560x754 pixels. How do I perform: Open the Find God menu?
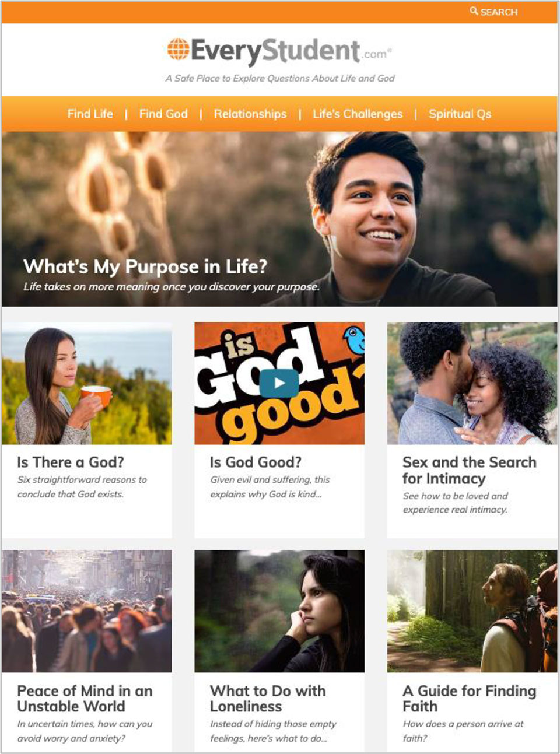163,114
